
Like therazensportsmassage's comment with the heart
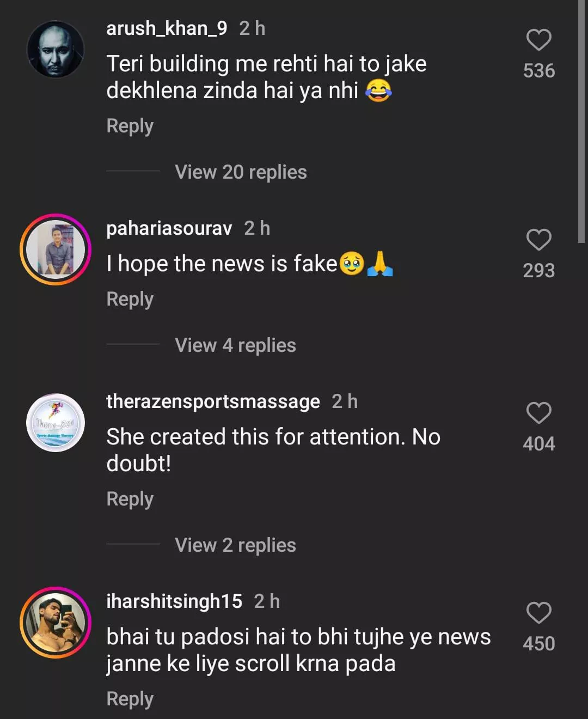pos(538,413)
